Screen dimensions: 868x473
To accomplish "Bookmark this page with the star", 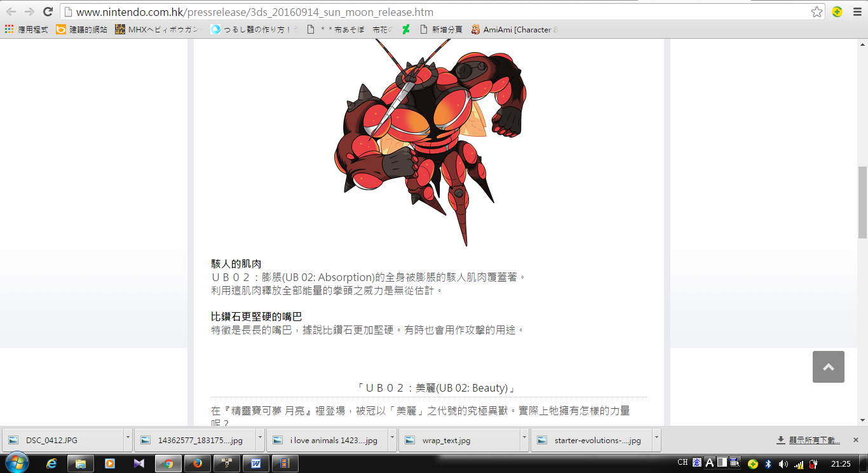I will (817, 11).
